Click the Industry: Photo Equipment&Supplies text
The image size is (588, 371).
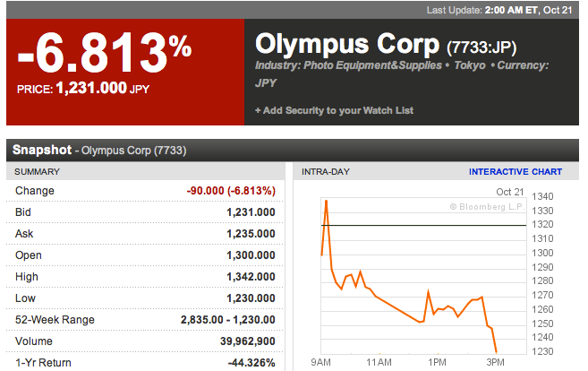(x=348, y=65)
